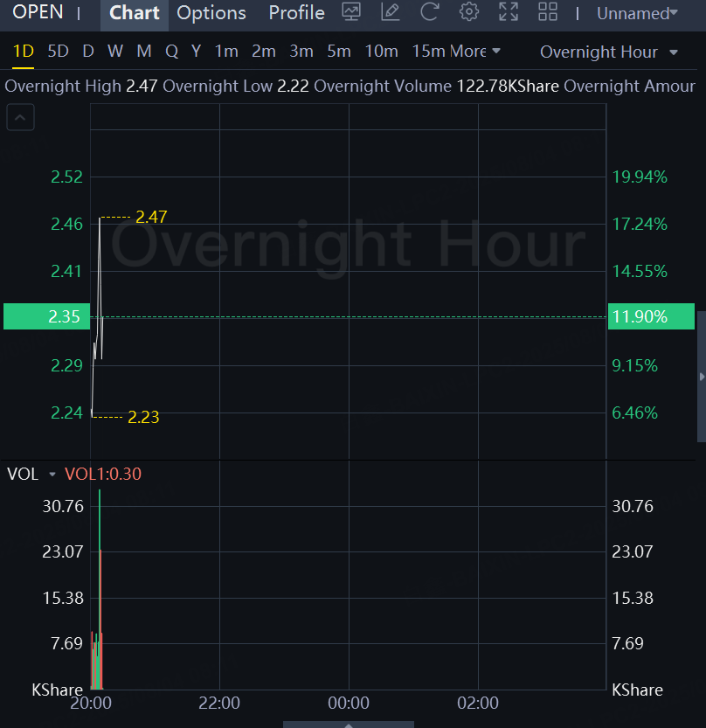Choose the 1m interval
Screen dimensions: 706x728
226,51
